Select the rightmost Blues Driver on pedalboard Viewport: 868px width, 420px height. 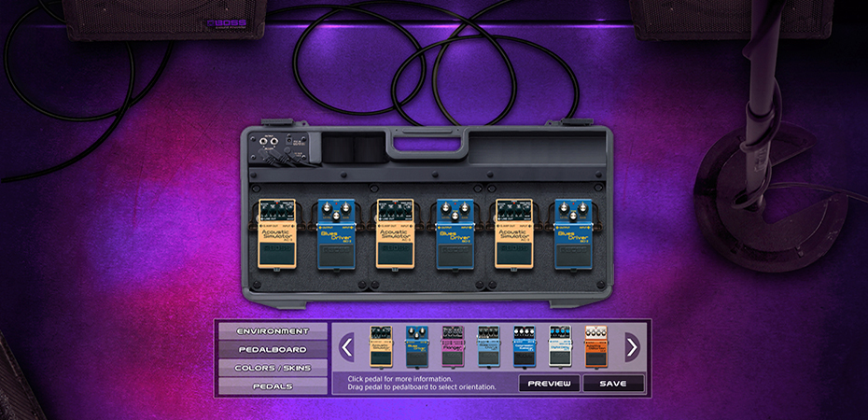575,234
